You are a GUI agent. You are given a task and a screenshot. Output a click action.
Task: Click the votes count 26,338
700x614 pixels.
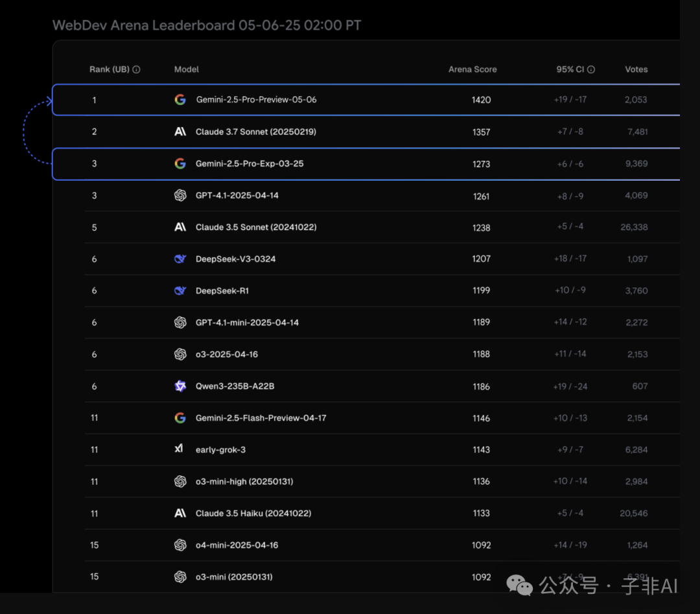[x=634, y=228]
